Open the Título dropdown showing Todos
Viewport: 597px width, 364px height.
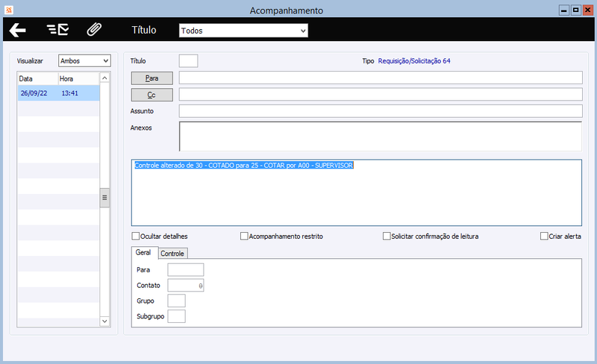click(x=243, y=31)
